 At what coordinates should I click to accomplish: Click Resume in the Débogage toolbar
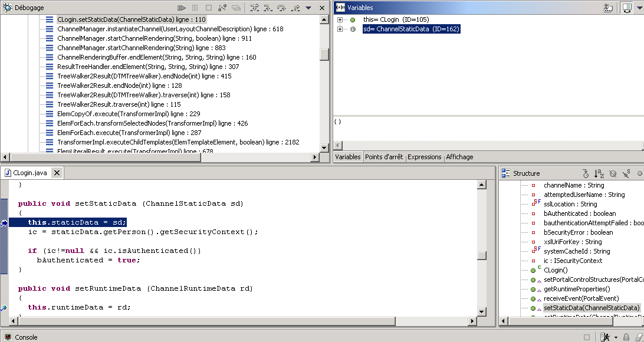(x=182, y=8)
